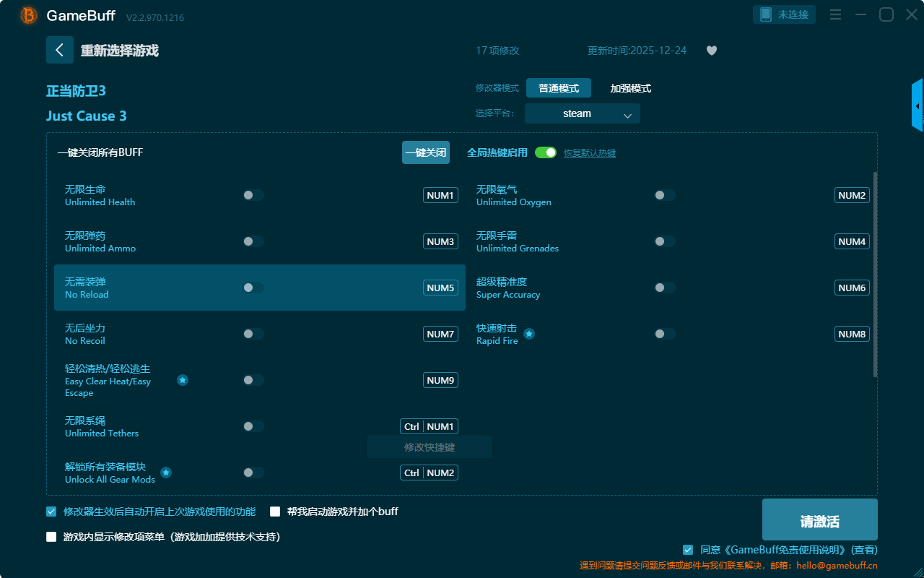Click the vertical scrollbar of cheat list
The image size is (924, 578).
[x=875, y=275]
